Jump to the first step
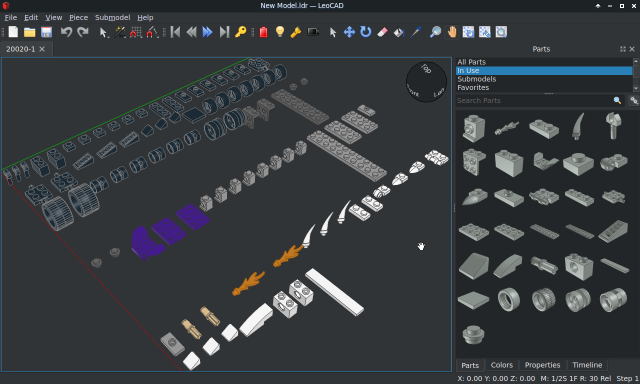 (x=176, y=32)
